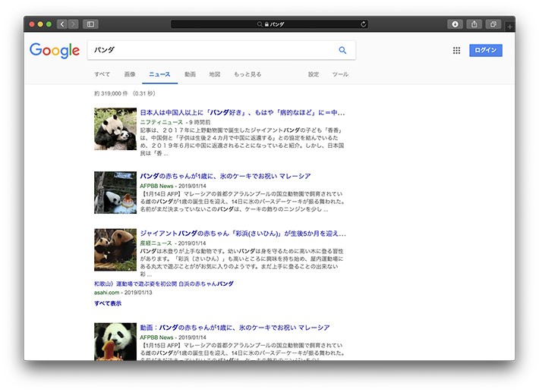539x392 pixels.
Task: Click the thumbnail of panda with ice cake
Action: point(115,193)
